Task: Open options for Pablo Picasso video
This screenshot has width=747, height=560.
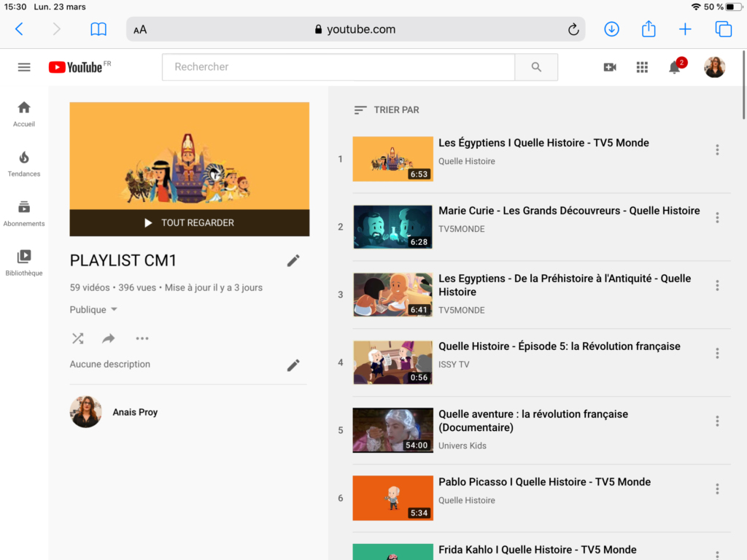Action: pos(717,489)
